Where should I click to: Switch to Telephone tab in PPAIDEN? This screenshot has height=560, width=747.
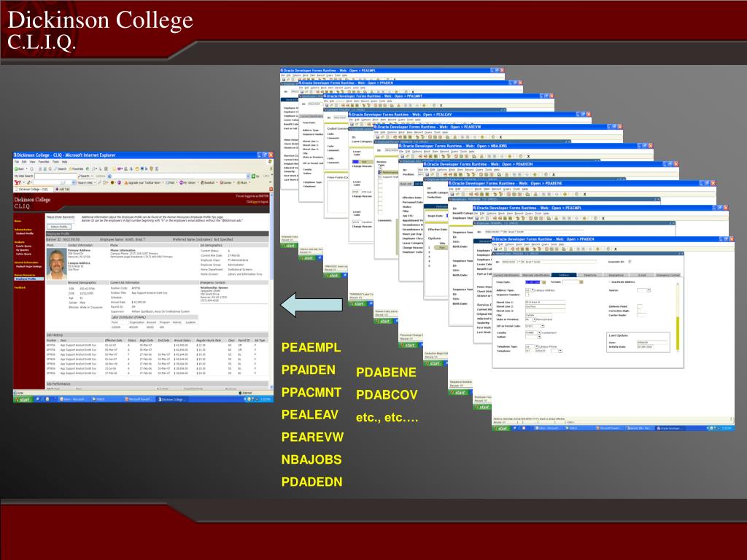click(590, 275)
